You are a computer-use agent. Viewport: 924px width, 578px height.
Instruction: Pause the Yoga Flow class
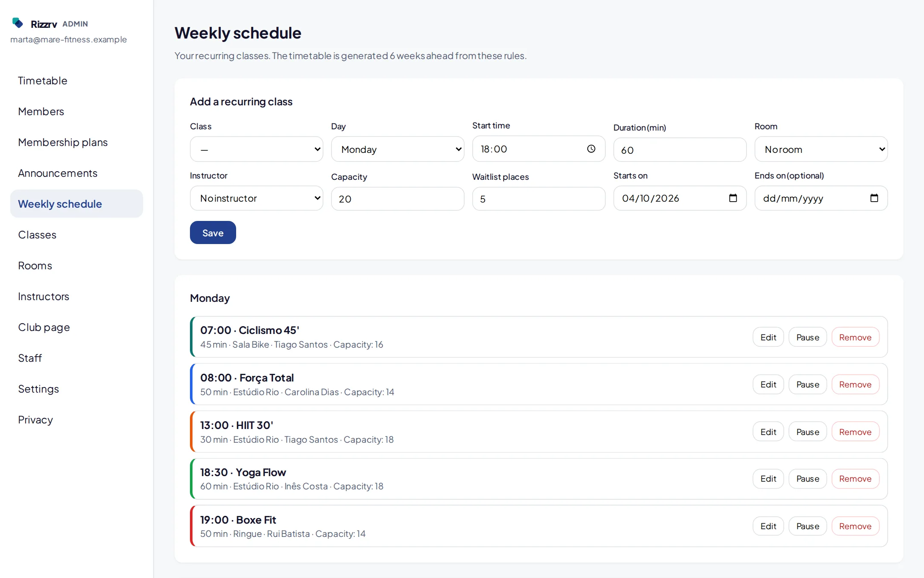pos(807,479)
